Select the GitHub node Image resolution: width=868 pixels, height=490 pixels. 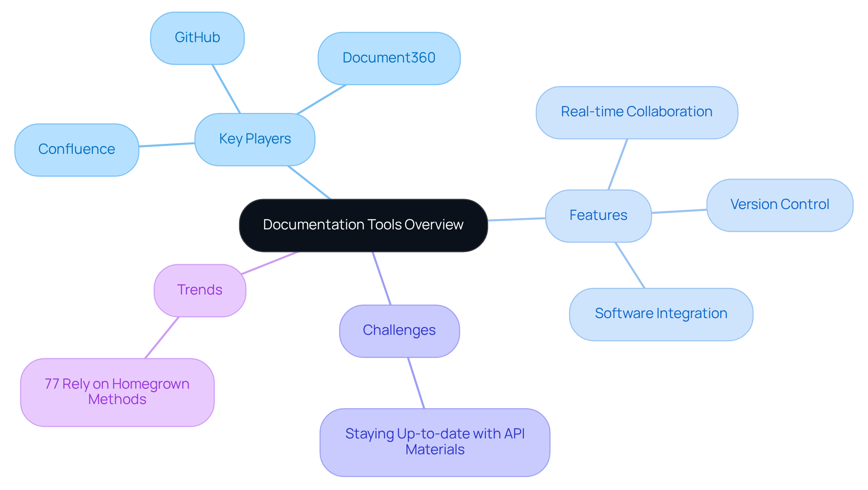(x=198, y=38)
